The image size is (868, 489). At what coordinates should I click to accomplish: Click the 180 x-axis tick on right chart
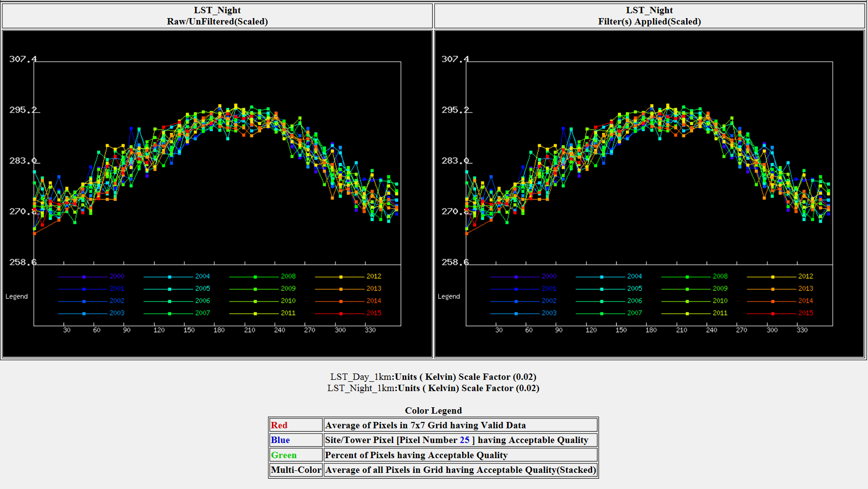(x=651, y=330)
